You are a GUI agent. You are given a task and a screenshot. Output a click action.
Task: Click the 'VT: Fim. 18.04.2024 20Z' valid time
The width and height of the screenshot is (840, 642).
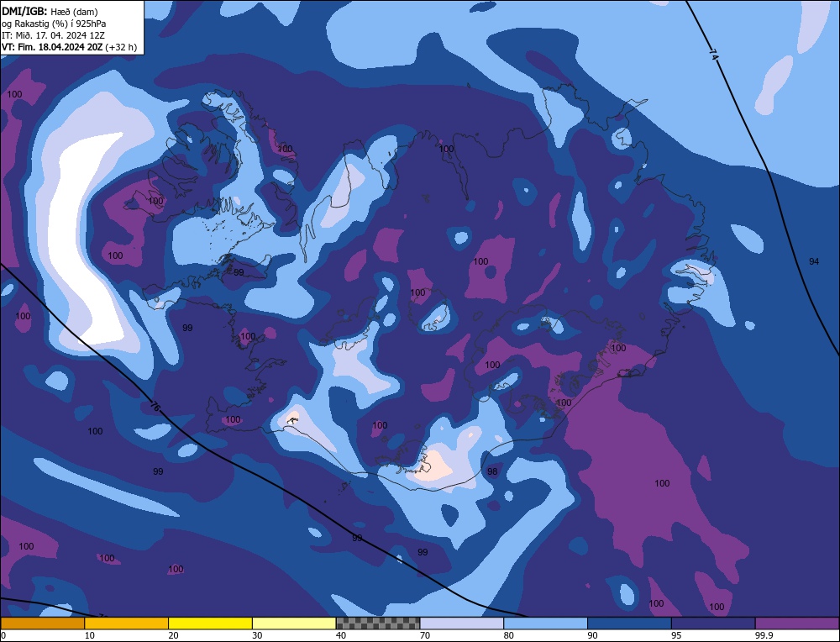point(52,47)
